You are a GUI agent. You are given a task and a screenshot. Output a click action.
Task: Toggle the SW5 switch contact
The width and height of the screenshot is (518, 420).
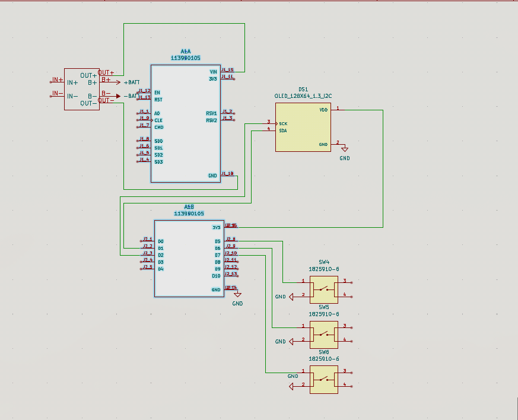pyautogui.click(x=325, y=334)
